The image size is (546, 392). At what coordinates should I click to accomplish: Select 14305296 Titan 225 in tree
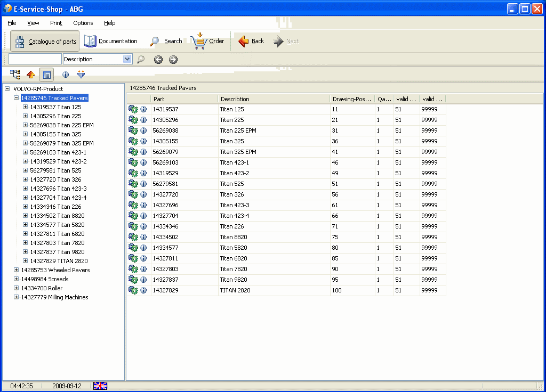tap(55, 116)
